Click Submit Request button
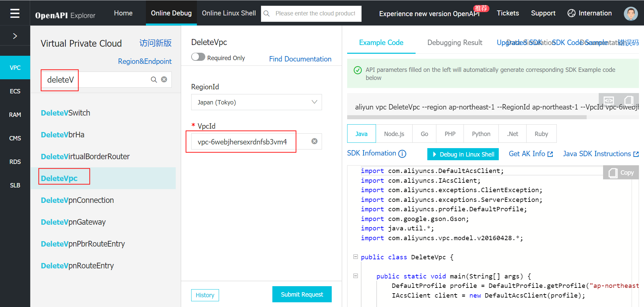The image size is (644, 307). click(302, 294)
